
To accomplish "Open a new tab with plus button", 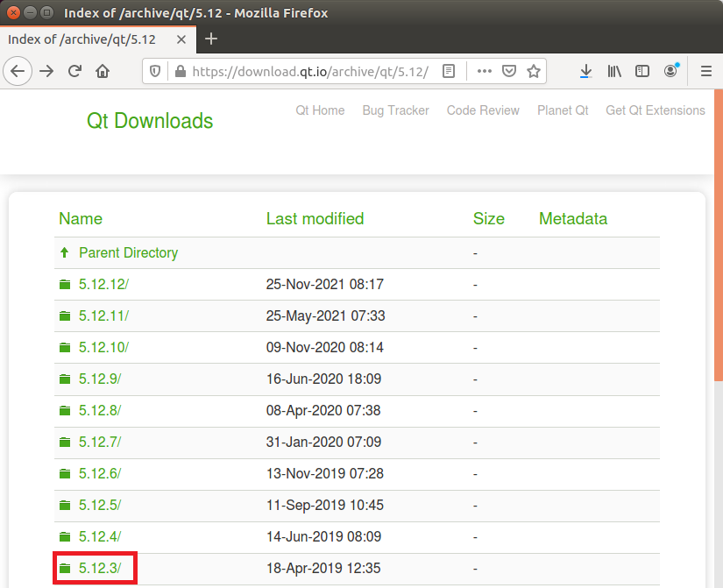I will (210, 39).
